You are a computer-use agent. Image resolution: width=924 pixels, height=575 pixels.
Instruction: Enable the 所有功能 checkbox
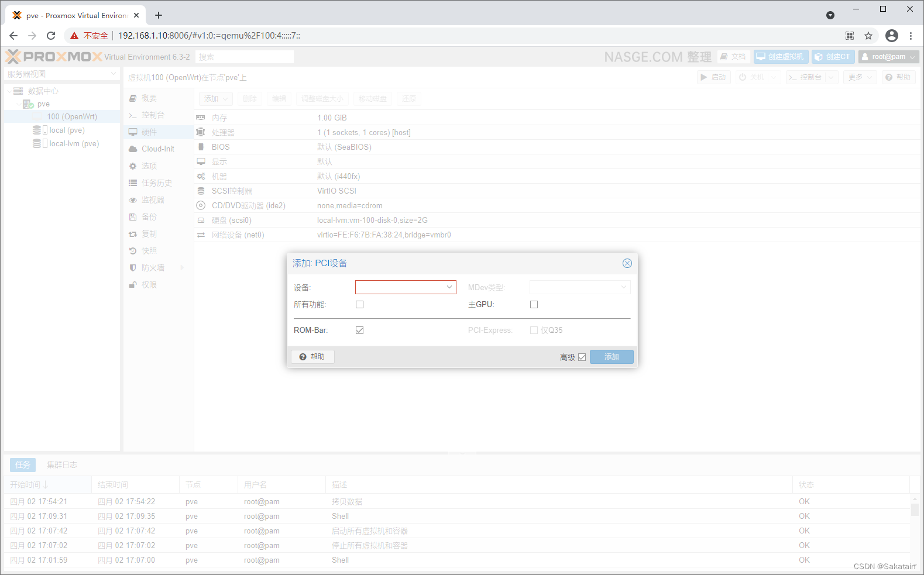359,305
